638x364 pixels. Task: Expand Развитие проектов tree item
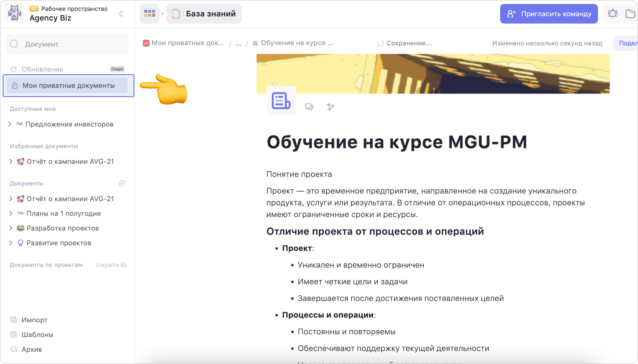10,243
